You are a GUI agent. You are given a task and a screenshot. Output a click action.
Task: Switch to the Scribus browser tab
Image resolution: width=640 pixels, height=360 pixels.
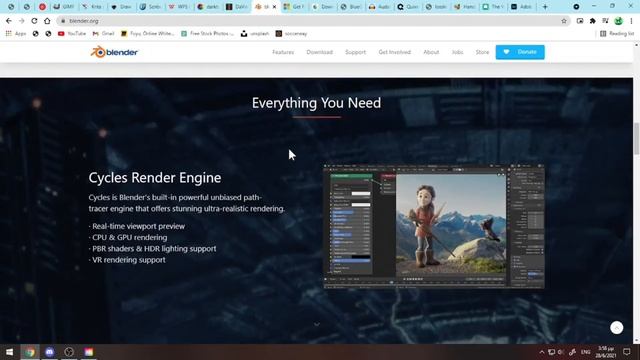[150, 7]
